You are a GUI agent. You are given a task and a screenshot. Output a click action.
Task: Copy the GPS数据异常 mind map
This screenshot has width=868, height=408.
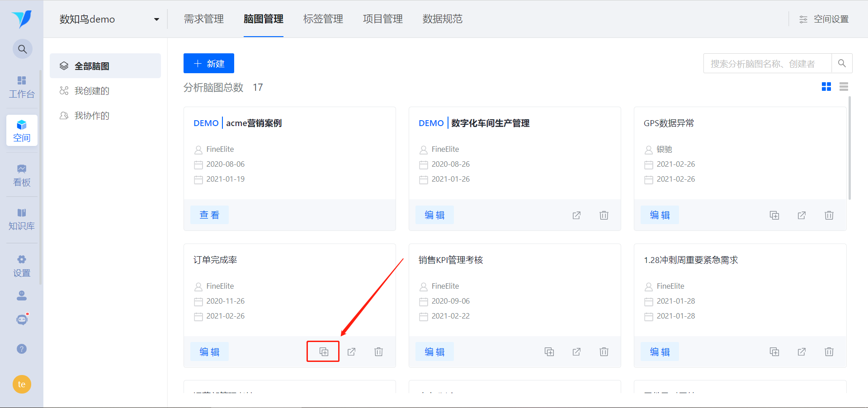click(x=774, y=215)
